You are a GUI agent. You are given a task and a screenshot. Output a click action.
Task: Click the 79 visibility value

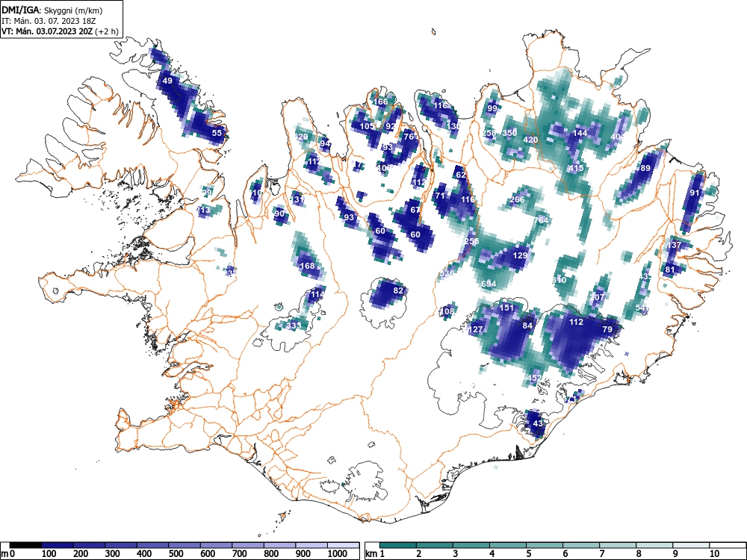607,329
